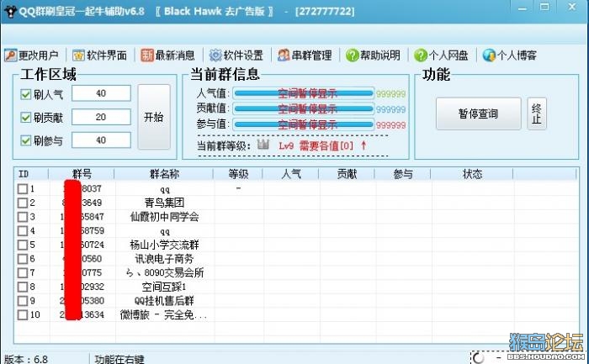Sort by the 状态 column header
This screenshot has width=589, height=364.
(x=472, y=174)
